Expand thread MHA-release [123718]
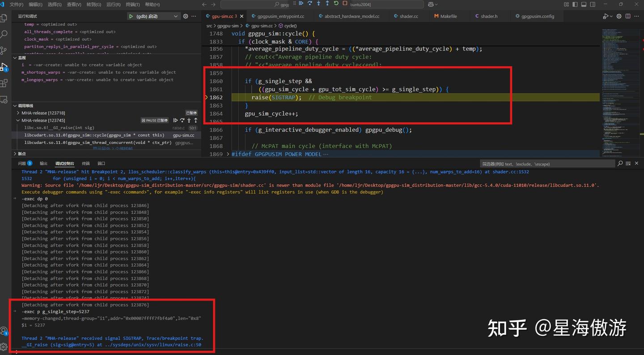This screenshot has height=355, width=644. 18,113
